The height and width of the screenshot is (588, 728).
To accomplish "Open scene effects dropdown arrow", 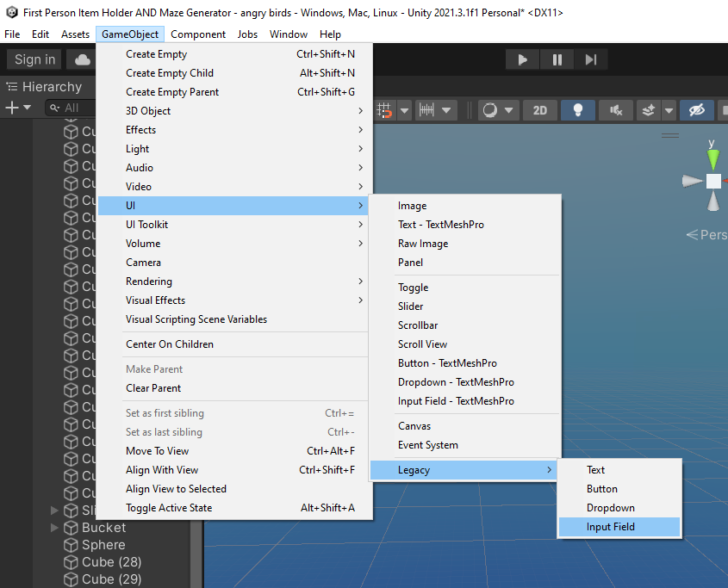I will pos(669,110).
